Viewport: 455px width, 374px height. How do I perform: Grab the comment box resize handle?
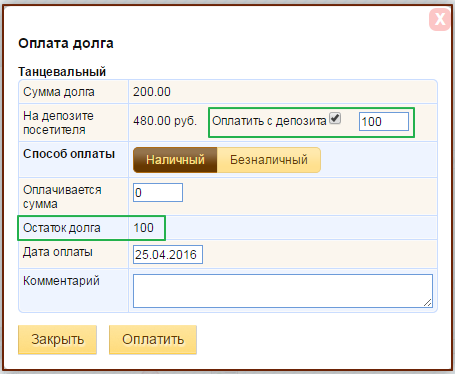pyautogui.click(x=428, y=302)
